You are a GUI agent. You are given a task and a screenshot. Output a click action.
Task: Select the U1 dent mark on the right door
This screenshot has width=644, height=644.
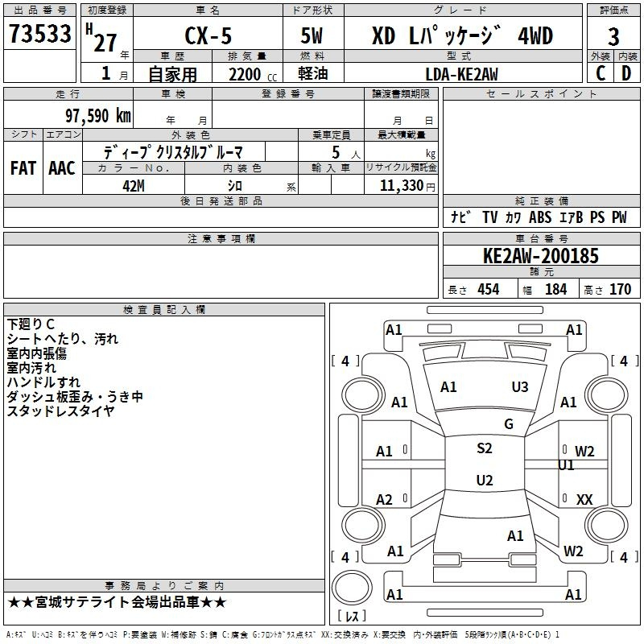[566, 465]
